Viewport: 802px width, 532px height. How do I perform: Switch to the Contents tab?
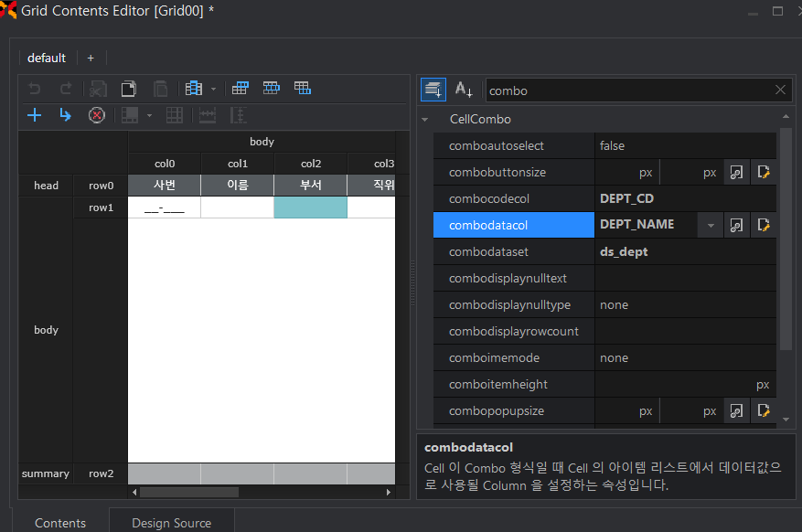[x=60, y=523]
